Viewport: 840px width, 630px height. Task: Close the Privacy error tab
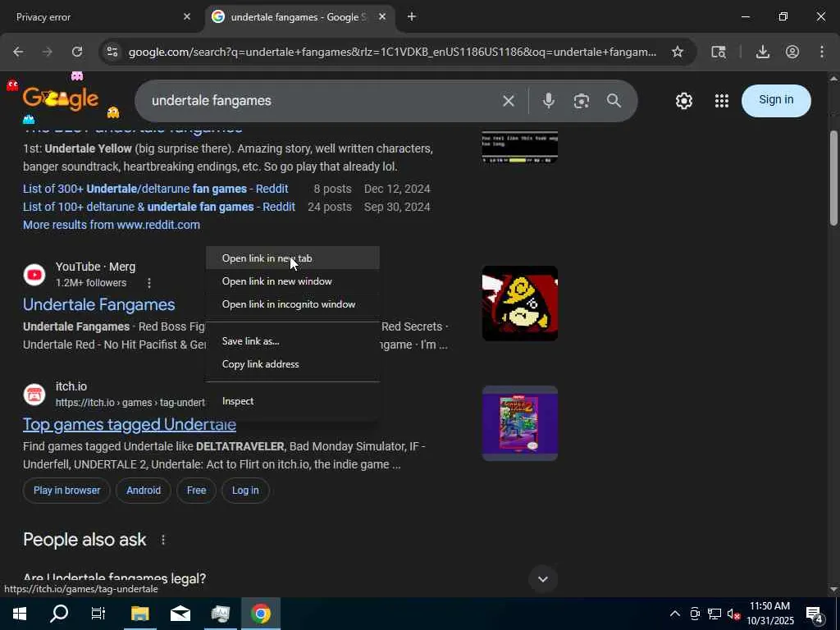(x=187, y=17)
